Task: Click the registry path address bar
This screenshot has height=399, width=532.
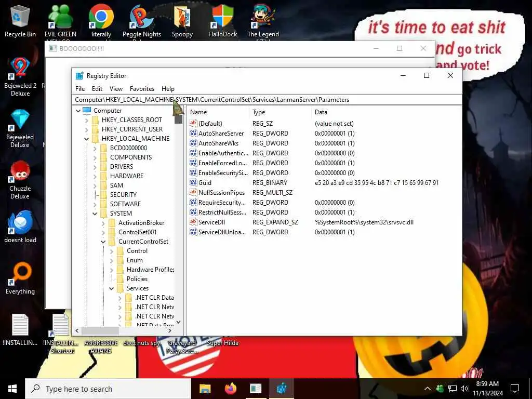Action: [x=267, y=100]
